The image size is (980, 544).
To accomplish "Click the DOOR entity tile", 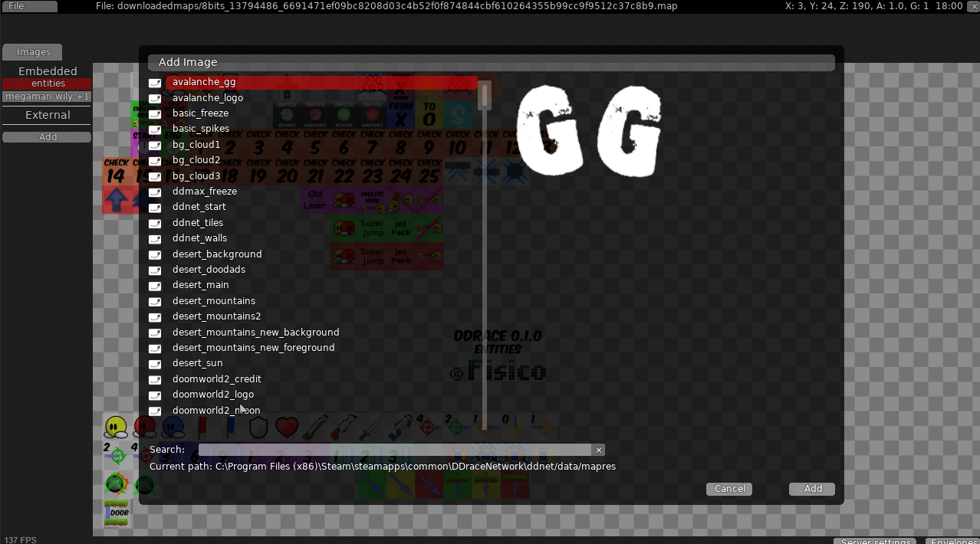I will tap(118, 513).
